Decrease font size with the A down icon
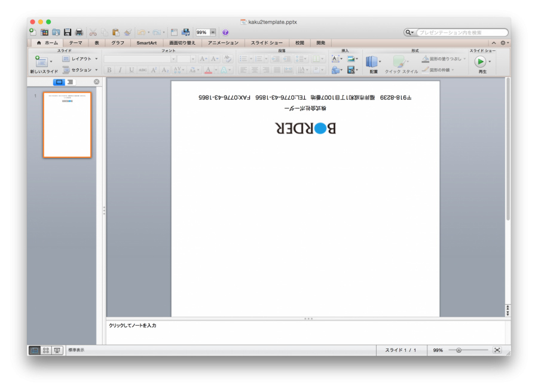538x392 pixels. coord(215,59)
